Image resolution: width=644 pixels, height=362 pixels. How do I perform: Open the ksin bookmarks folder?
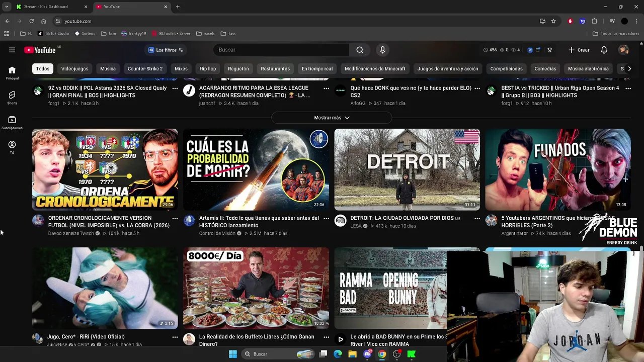[109, 34]
